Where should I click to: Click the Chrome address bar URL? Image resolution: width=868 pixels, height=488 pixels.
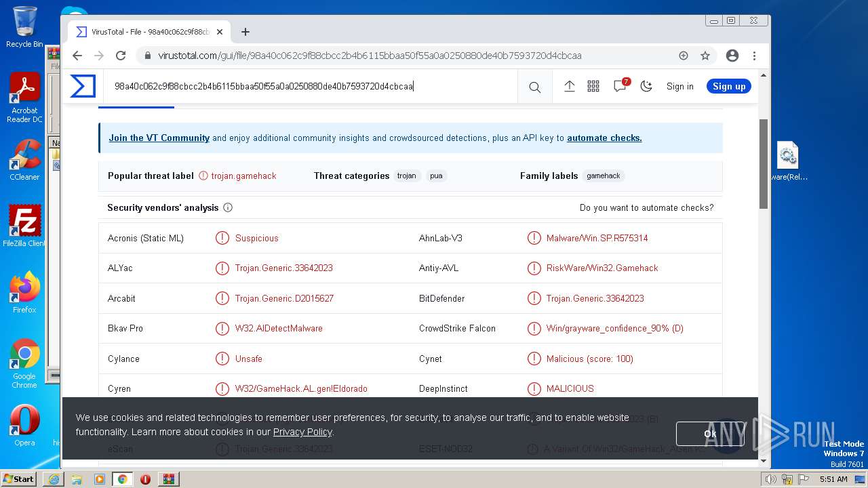(x=370, y=56)
